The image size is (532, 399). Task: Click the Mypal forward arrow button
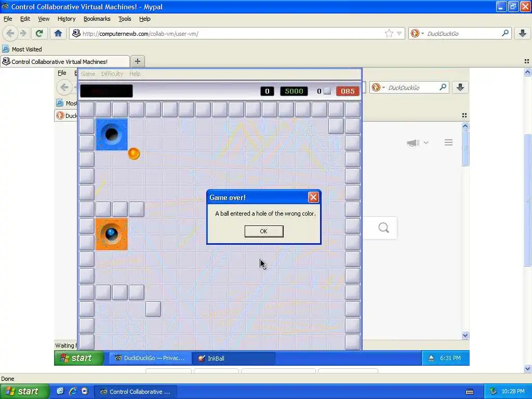(x=23, y=33)
